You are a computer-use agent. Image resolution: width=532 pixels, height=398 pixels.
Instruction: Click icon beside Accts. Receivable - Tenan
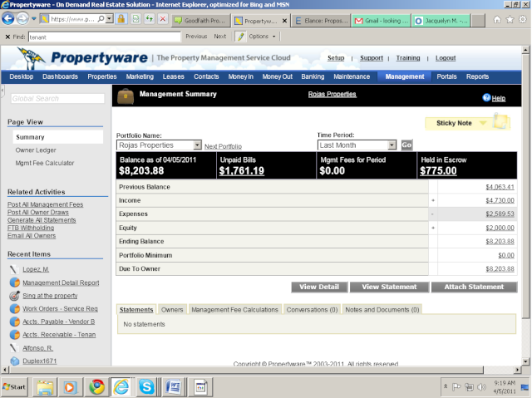(x=15, y=334)
